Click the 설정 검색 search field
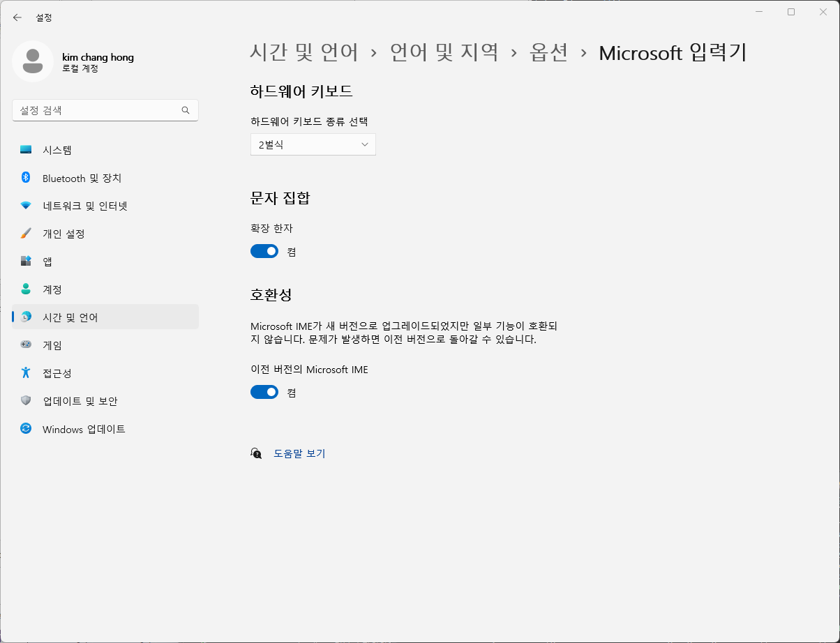Viewport: 840px width, 643px height. pyautogui.click(x=105, y=110)
